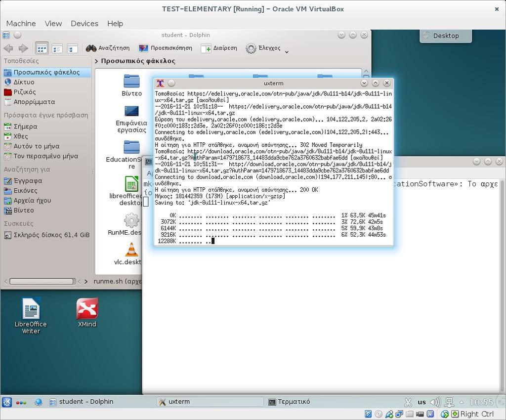Select Χθες recently accessed filter

[x=46, y=136]
